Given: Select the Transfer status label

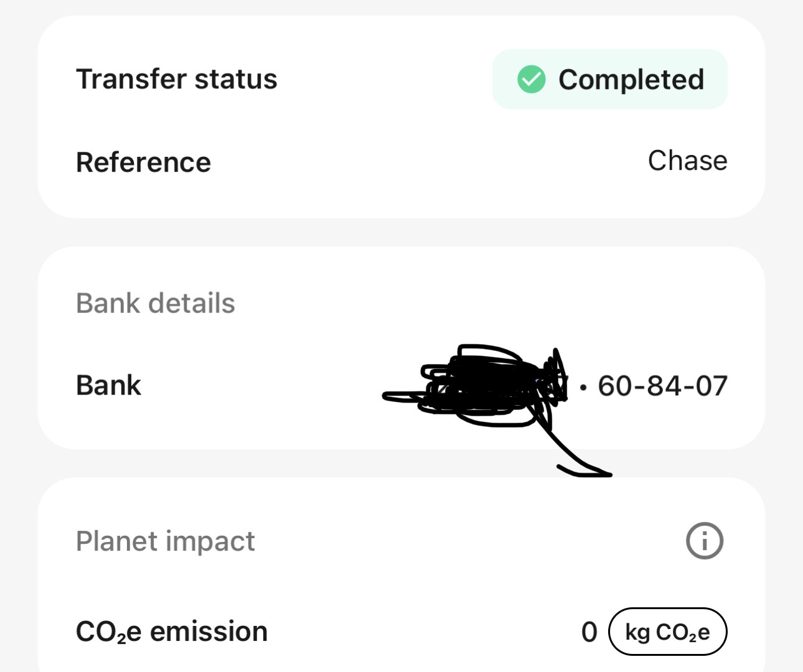Looking at the screenshot, I should [176, 79].
